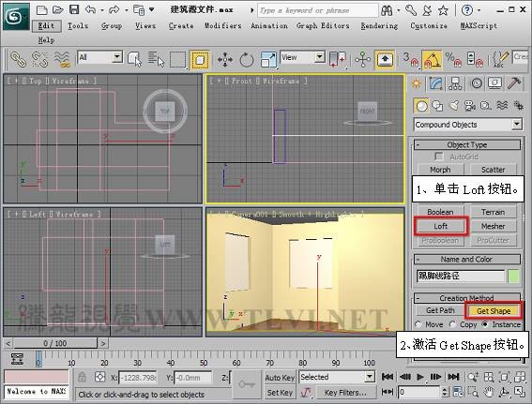Open the Create panel tab
Image resolution: width=532 pixels, height=404 pixels.
tap(416, 83)
